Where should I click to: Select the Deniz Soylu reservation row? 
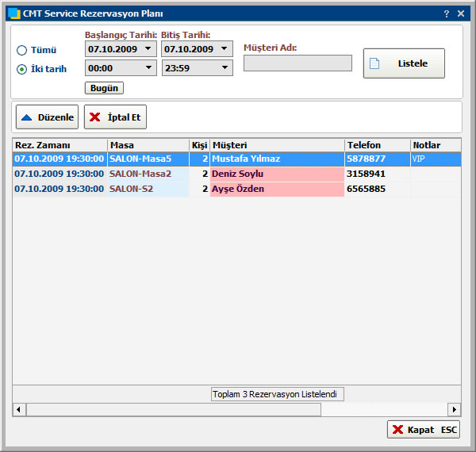pyautogui.click(x=238, y=174)
